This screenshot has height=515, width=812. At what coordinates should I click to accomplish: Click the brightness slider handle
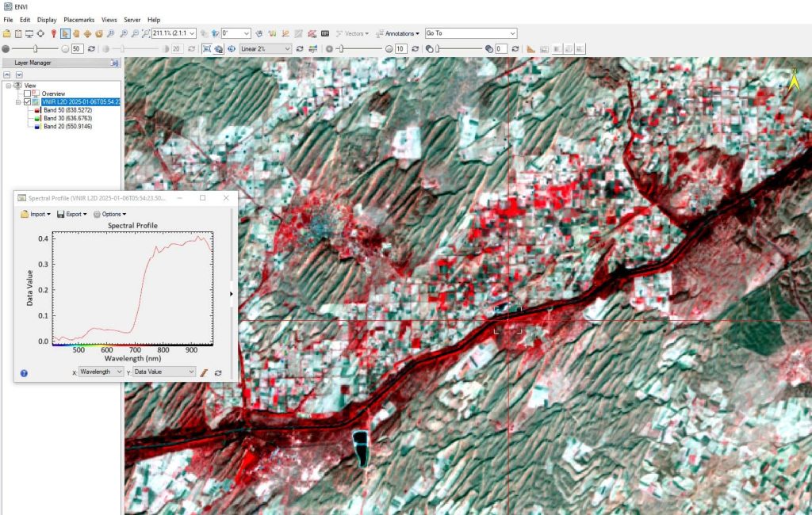click(x=36, y=48)
